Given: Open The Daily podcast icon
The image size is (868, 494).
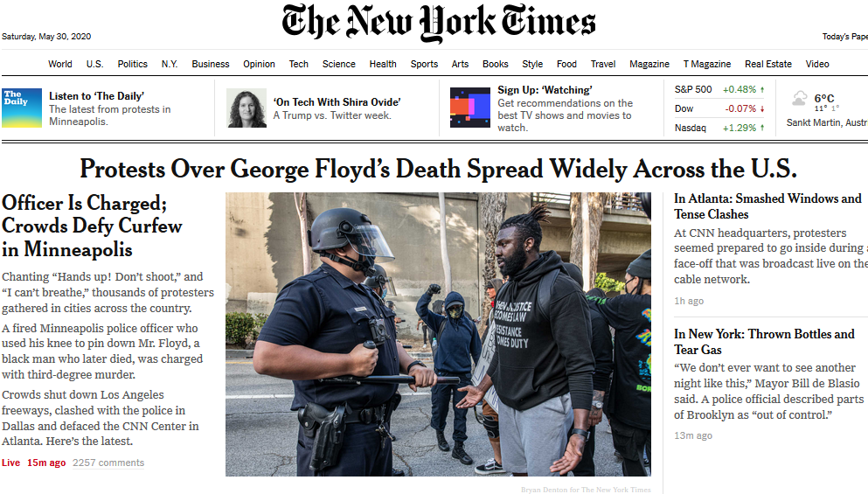Looking at the screenshot, I should coord(22,108).
